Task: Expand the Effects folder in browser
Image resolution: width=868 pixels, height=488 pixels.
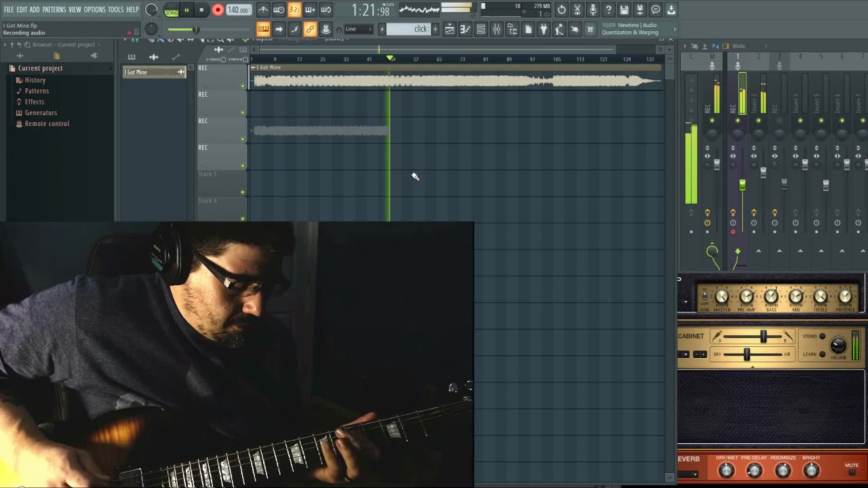Action: [34, 102]
